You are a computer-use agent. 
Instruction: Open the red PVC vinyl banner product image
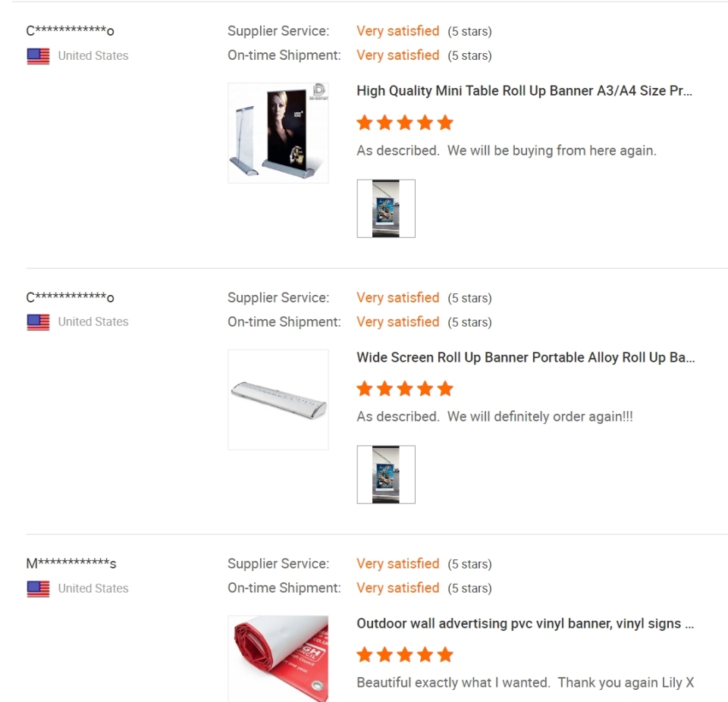(278, 658)
